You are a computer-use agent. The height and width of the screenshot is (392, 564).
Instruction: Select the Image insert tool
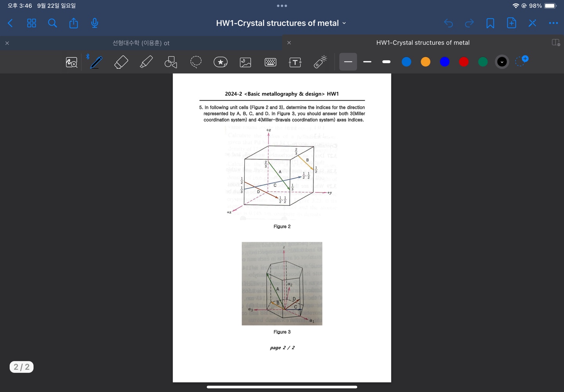tap(246, 62)
